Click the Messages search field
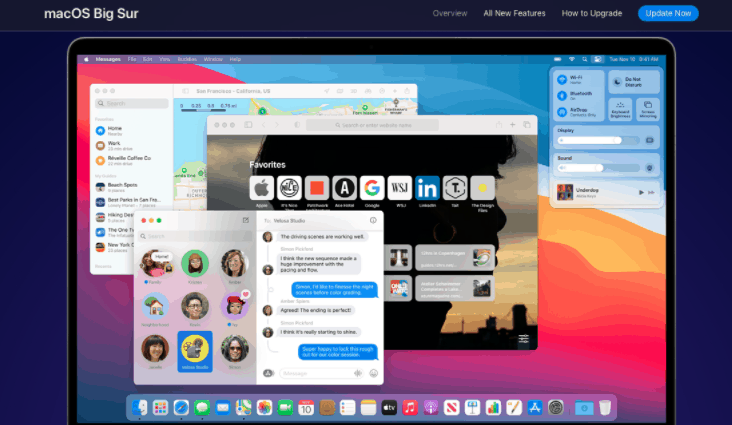The width and height of the screenshot is (732, 425). [x=196, y=236]
